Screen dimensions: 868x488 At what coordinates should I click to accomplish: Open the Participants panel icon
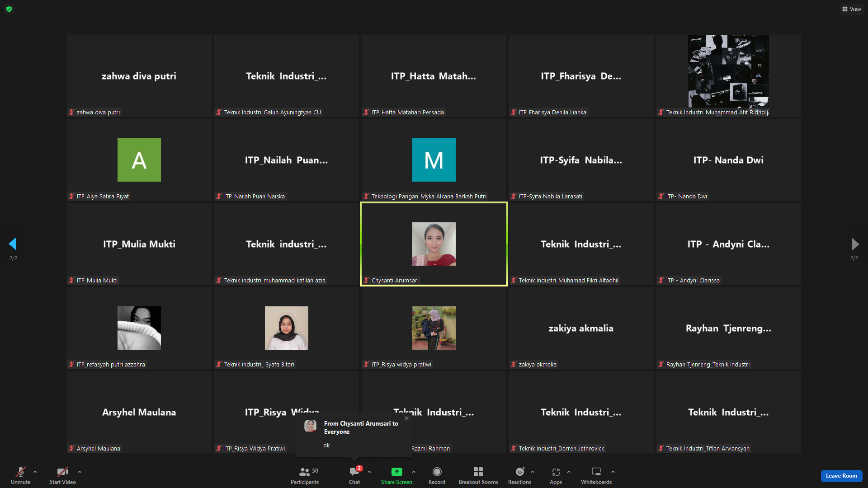[305, 472]
